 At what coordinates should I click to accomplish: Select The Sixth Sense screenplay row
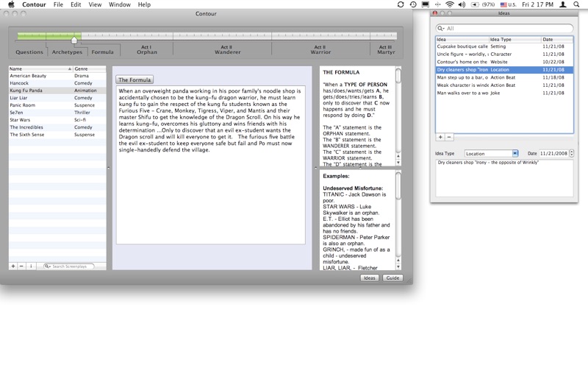[57, 134]
